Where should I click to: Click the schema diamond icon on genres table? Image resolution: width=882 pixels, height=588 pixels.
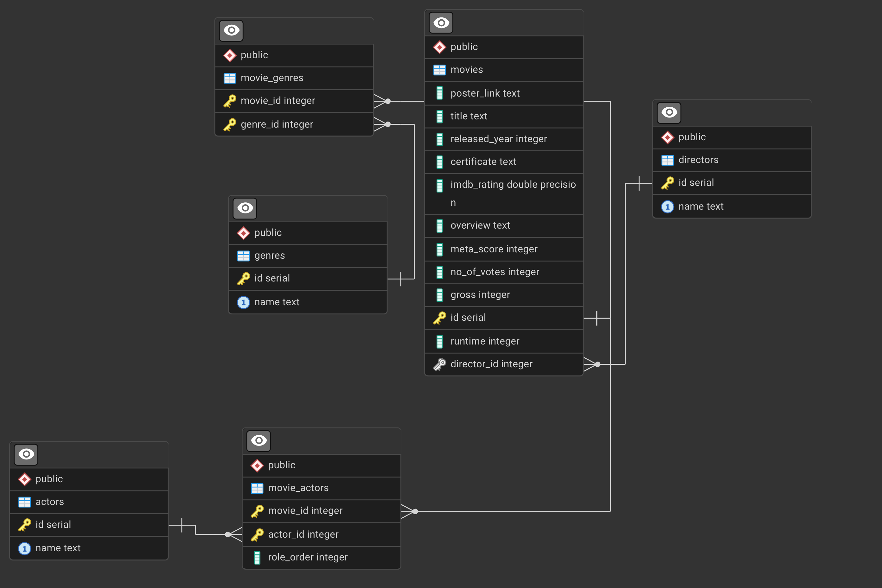tap(243, 233)
